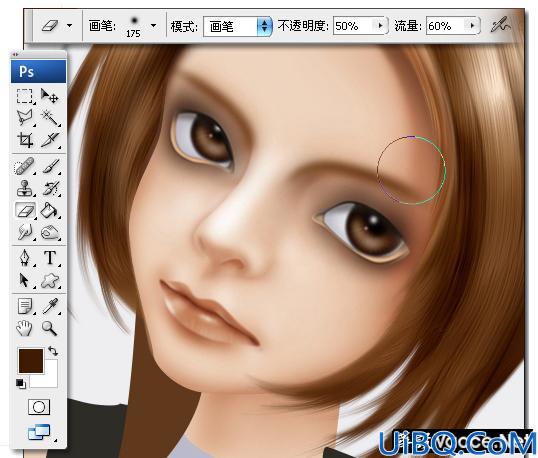Select the Paint Bucket tool
This screenshot has height=458, width=538.
click(x=50, y=210)
